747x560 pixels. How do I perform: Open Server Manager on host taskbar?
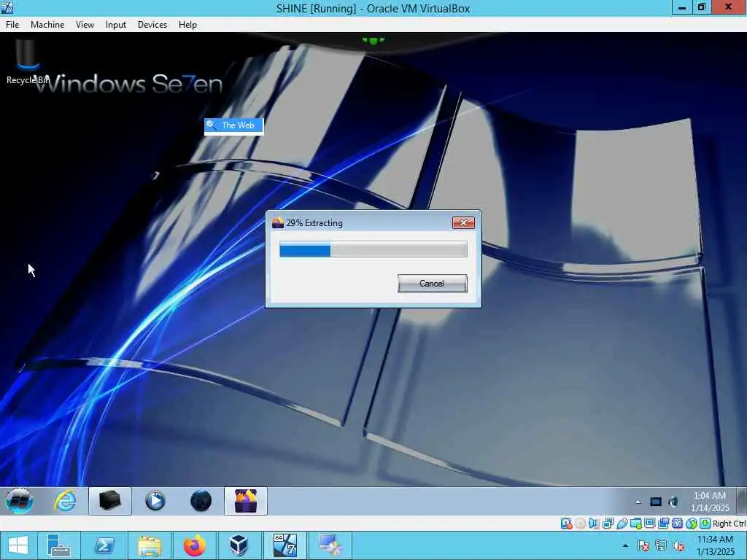tap(59, 545)
